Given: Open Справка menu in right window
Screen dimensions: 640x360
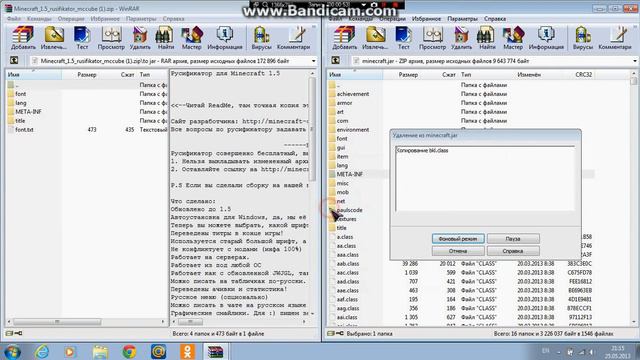Looking at the screenshot, I should point(495,19).
